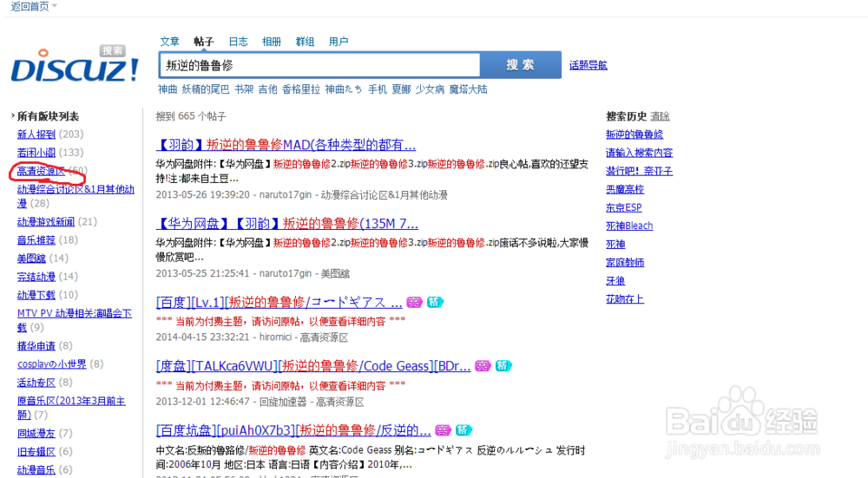Click hot keyword 神曲
This screenshot has height=478, width=868.
(x=168, y=89)
